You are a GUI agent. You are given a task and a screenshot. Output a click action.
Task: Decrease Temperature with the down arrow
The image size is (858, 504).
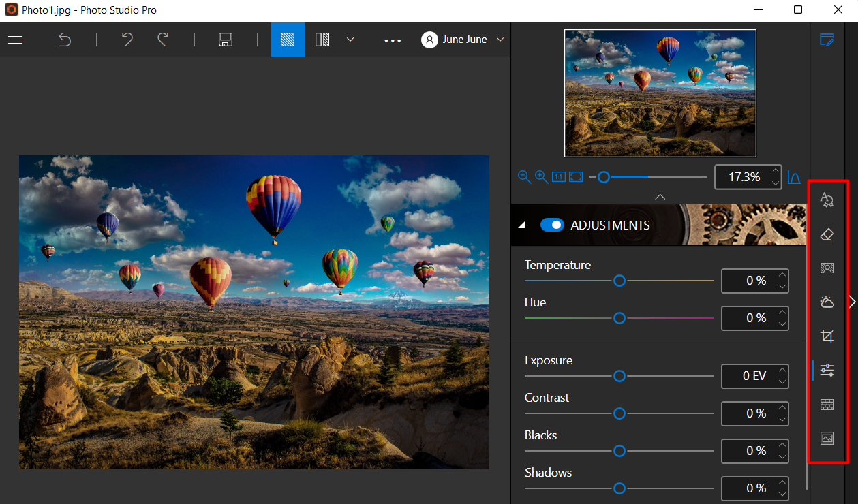pyautogui.click(x=782, y=286)
